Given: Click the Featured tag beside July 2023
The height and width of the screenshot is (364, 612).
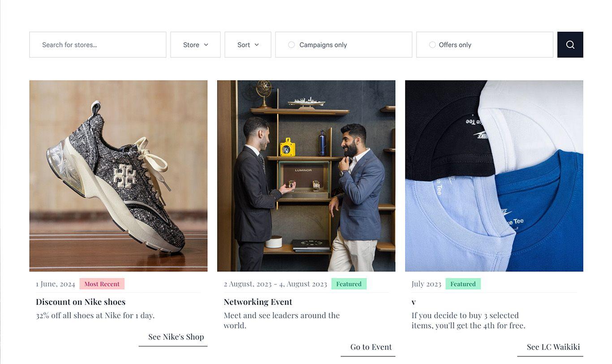Looking at the screenshot, I should pyautogui.click(x=463, y=284).
